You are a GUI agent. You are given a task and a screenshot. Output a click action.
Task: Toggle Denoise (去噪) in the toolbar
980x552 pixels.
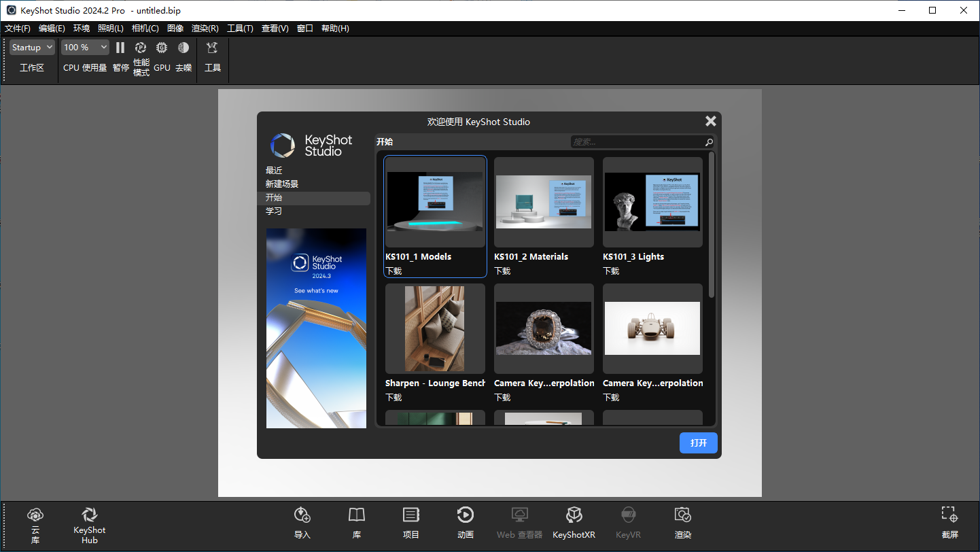pos(183,57)
